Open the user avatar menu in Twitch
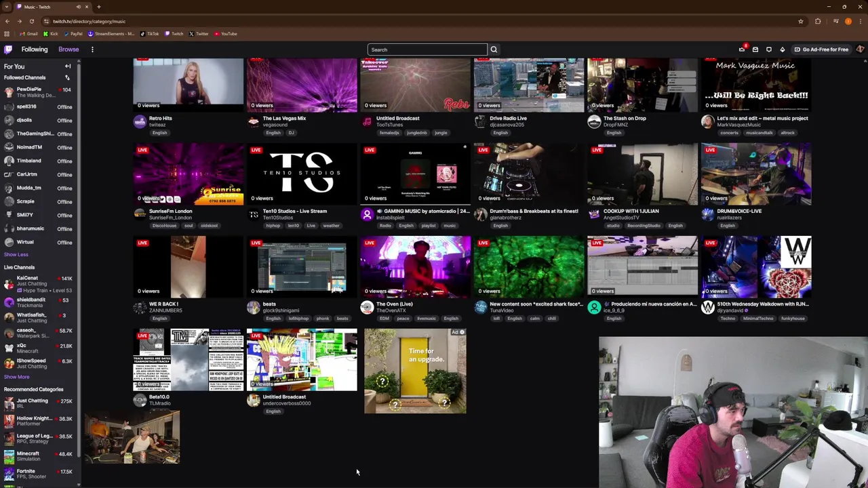This screenshot has height=488, width=868. 860,49
